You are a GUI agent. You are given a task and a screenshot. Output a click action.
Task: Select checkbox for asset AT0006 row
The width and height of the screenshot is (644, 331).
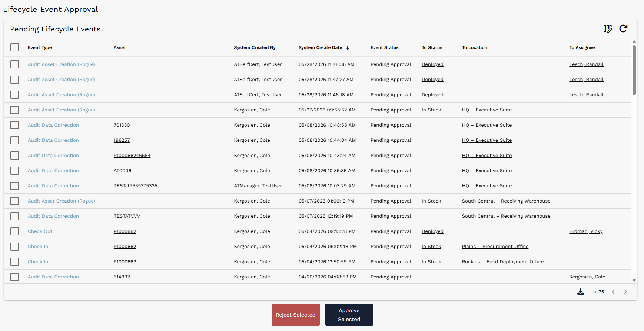15,171
